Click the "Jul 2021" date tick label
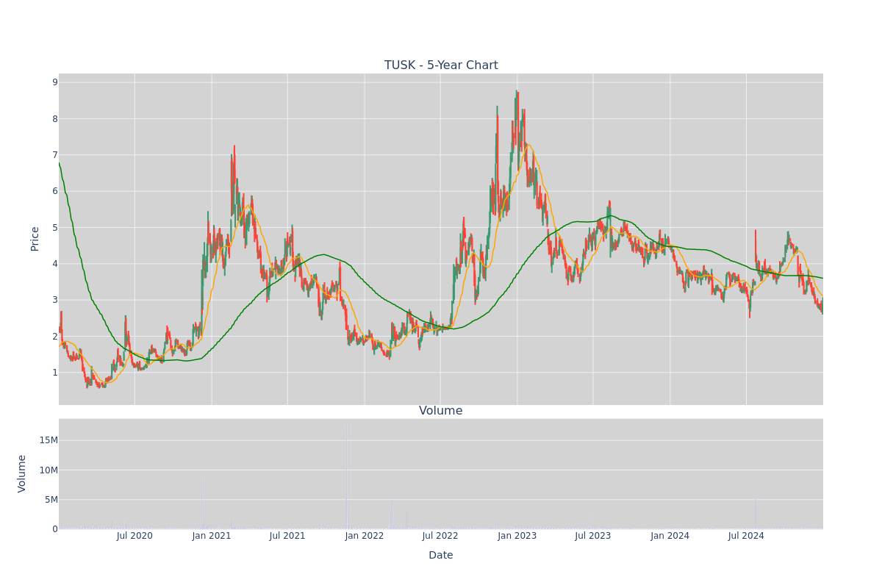Image resolution: width=882 pixels, height=588 pixels. coord(287,536)
